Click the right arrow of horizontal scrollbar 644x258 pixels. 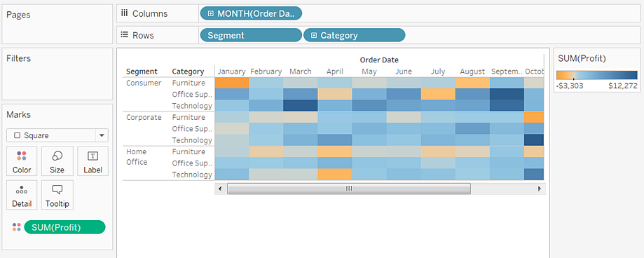click(x=540, y=189)
